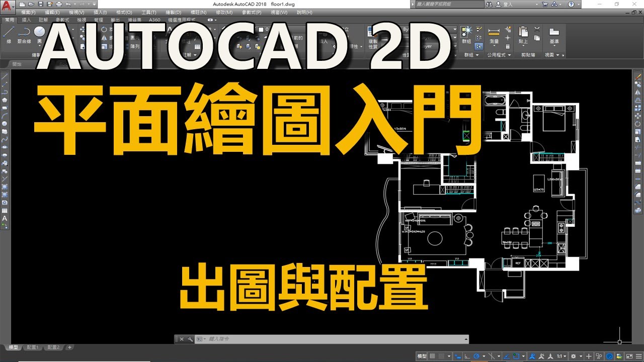Expand the View (視圖) panel dropdown

(x=557, y=55)
